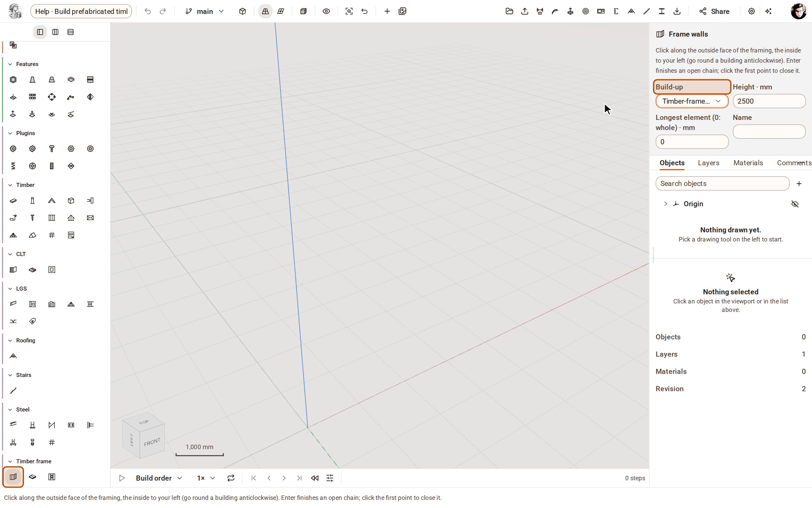812x508 pixels.
Task: Click the zoom-to-fit icon in toolbar
Action: click(x=349, y=11)
